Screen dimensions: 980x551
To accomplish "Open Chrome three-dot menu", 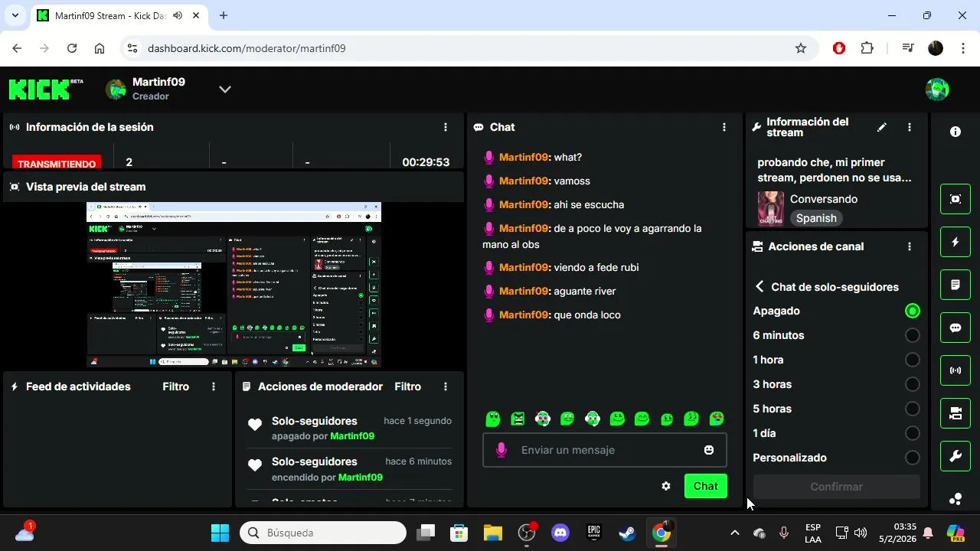I will click(962, 48).
